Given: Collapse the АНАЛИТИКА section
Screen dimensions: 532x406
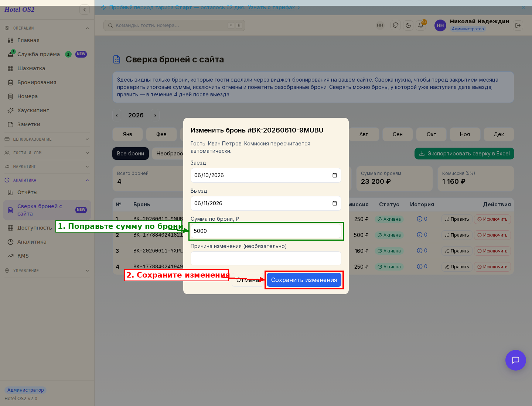Looking at the screenshot, I should pyautogui.click(x=47, y=180).
